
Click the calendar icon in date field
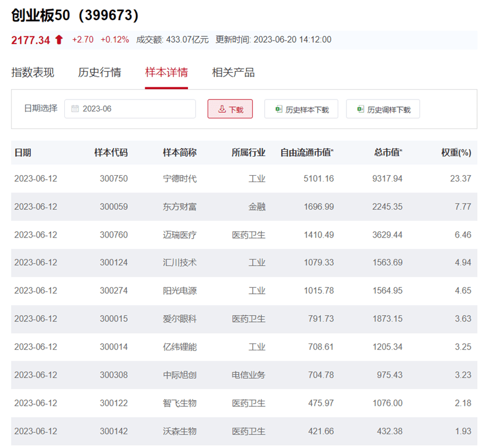[x=75, y=109]
